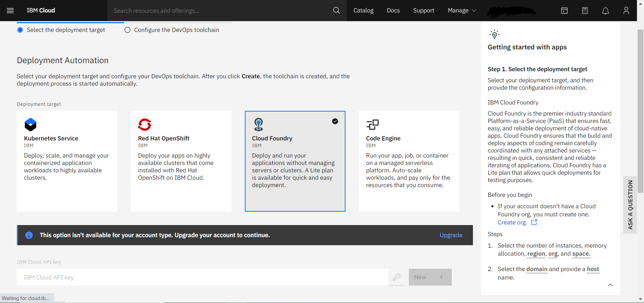Click the info icon in upgrade banner
This screenshot has width=644, height=303.
click(29, 235)
